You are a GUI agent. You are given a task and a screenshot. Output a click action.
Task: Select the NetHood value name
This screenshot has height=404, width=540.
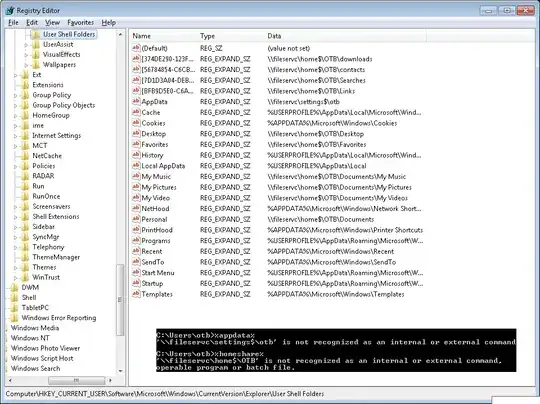point(155,209)
